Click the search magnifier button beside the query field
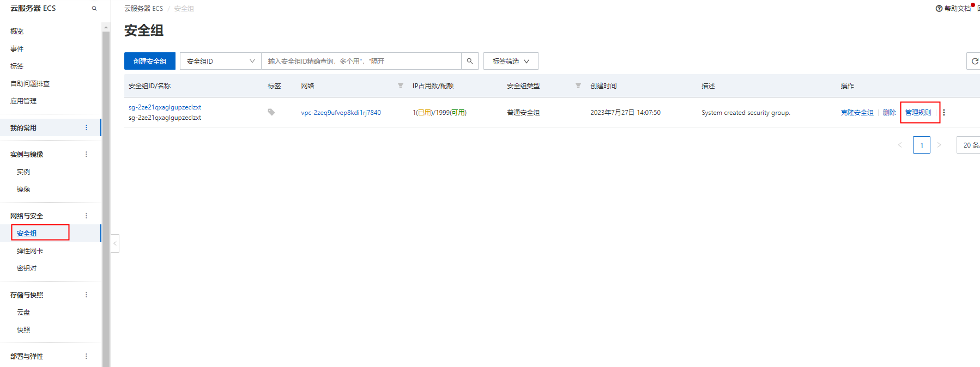 click(x=469, y=61)
